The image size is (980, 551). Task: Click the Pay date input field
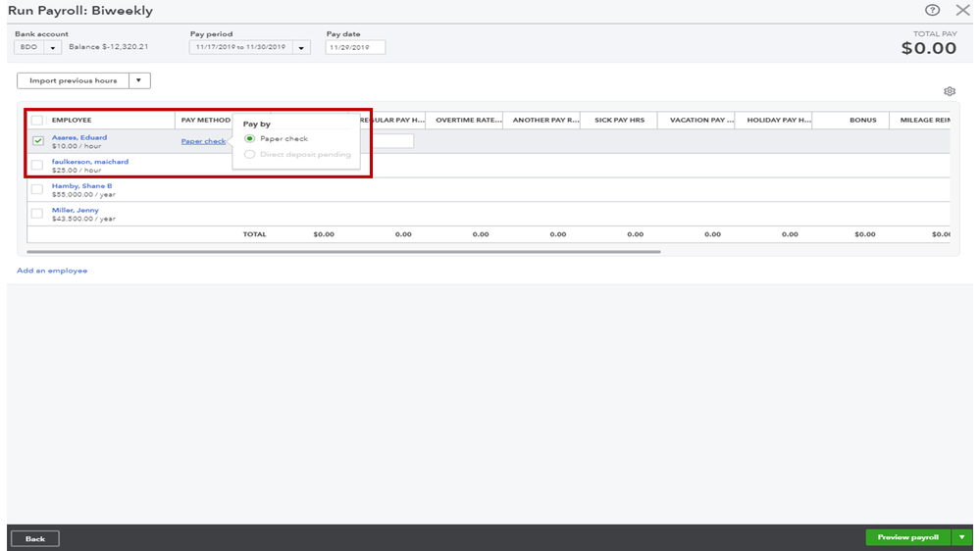tap(355, 47)
